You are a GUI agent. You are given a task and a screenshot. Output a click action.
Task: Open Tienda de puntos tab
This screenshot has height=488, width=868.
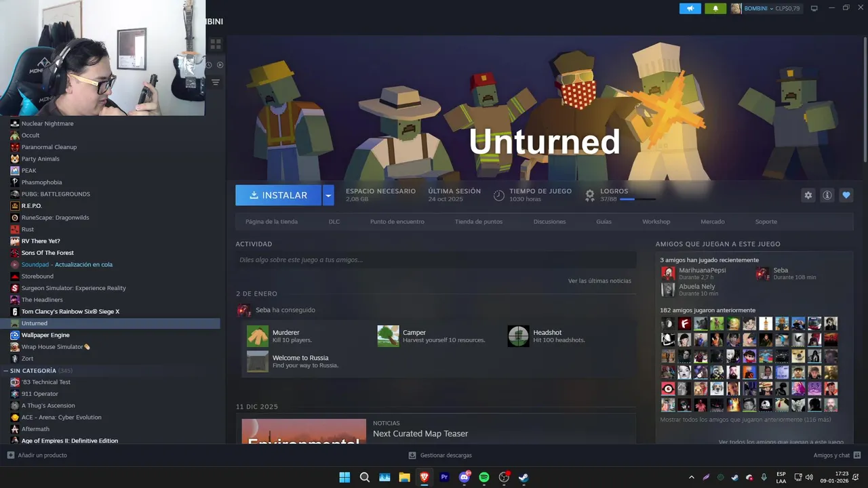point(479,222)
